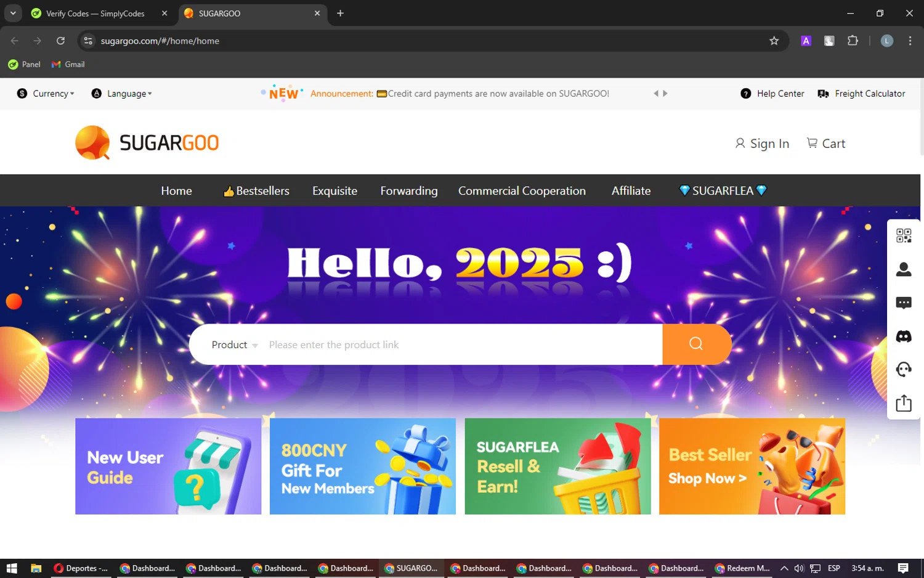
Task: Click the SUGARGOO logo
Action: pos(147,143)
